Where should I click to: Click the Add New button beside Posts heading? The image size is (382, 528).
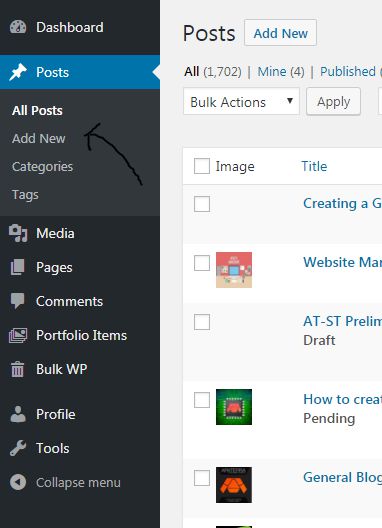(x=280, y=33)
